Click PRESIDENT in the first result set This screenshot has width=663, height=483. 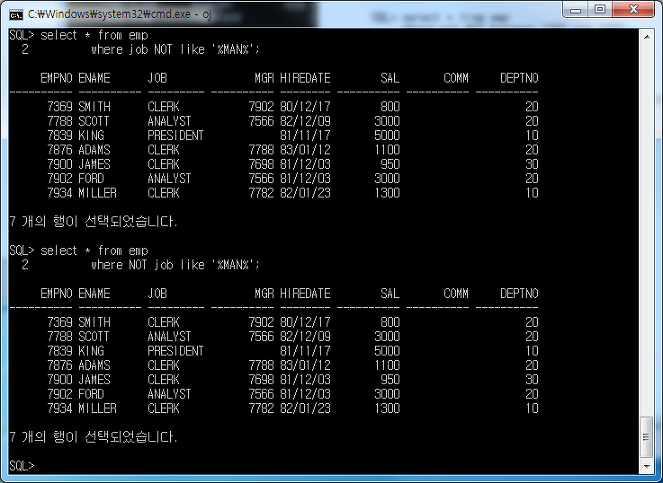(x=175, y=135)
